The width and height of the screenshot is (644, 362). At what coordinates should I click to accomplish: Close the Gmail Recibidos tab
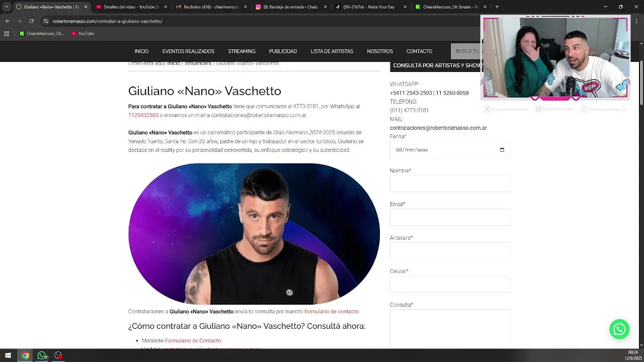coord(245,7)
